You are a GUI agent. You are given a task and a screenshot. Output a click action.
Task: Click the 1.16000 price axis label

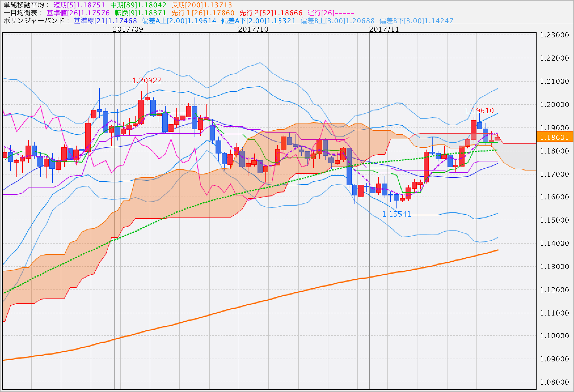pos(554,197)
